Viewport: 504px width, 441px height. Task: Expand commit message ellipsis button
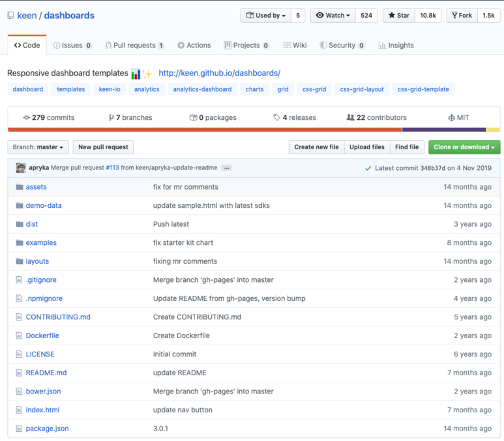coord(227,168)
